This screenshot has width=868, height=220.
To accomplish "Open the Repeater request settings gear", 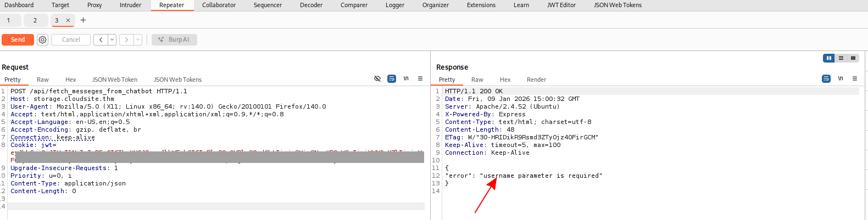I will (x=42, y=40).
